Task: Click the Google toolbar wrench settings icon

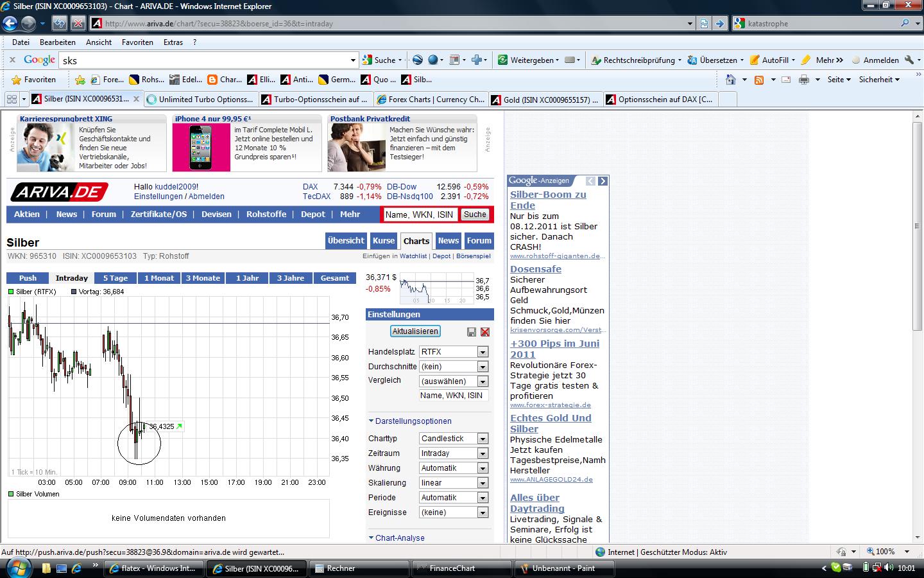Action: 909,60
